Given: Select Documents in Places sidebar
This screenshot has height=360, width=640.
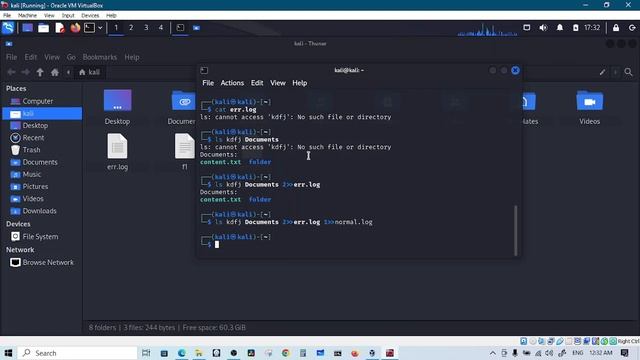Looking at the screenshot, I should (x=40, y=162).
